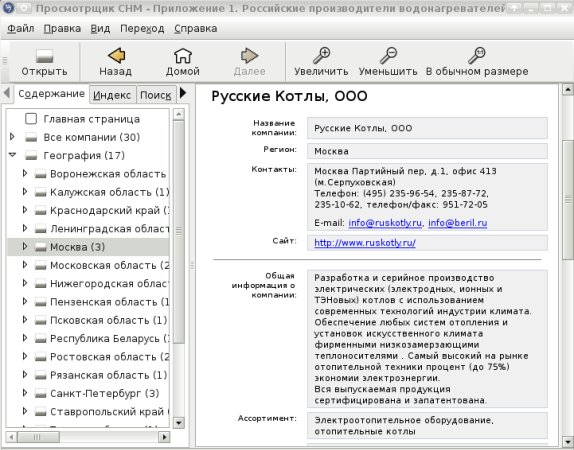Click the contents tree scroll down arrow

click(179, 423)
